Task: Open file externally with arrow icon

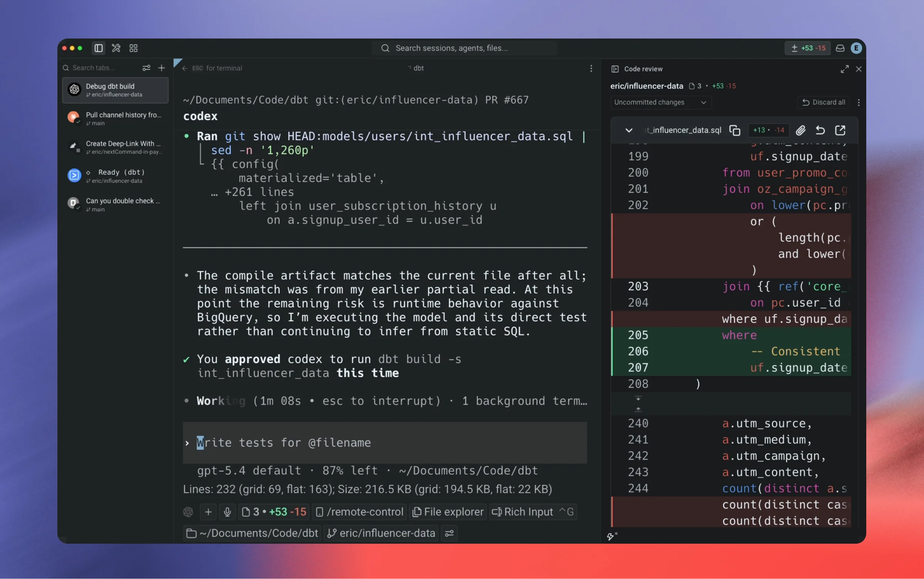Action: tap(840, 130)
